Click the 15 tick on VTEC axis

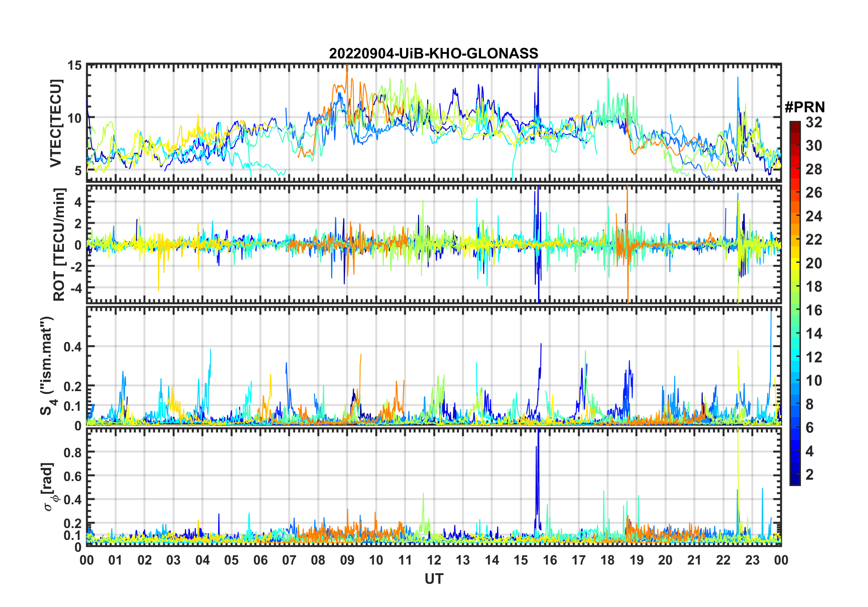click(74, 66)
